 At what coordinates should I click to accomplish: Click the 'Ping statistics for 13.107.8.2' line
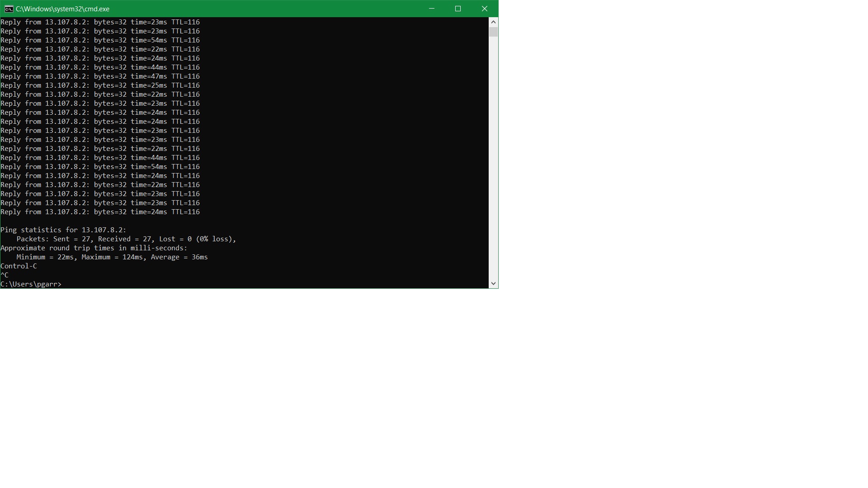[x=63, y=230]
